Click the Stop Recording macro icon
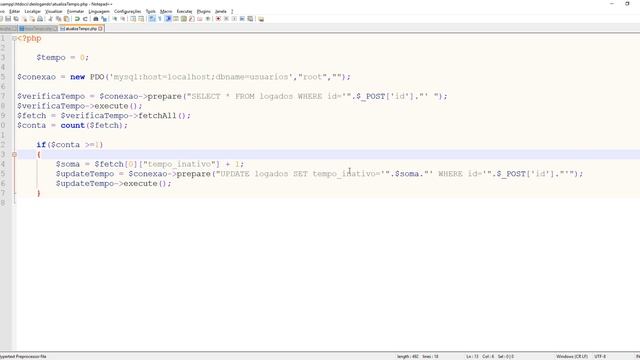 click(226, 19)
